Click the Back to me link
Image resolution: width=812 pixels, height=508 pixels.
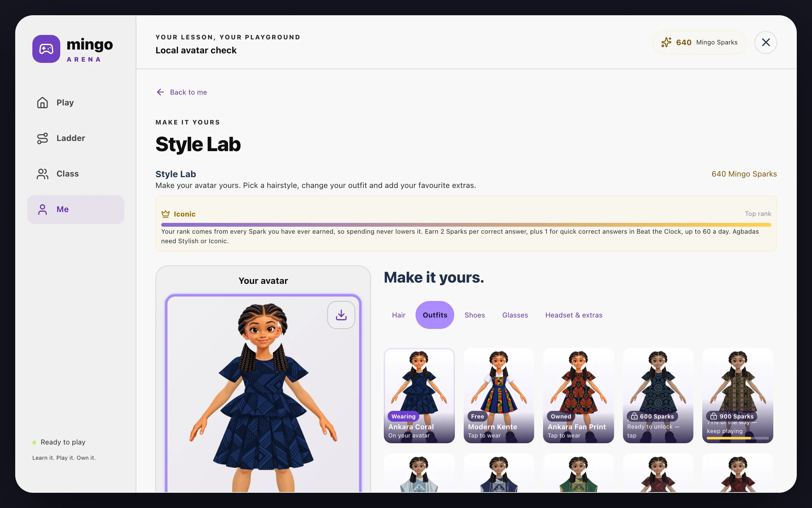181,92
